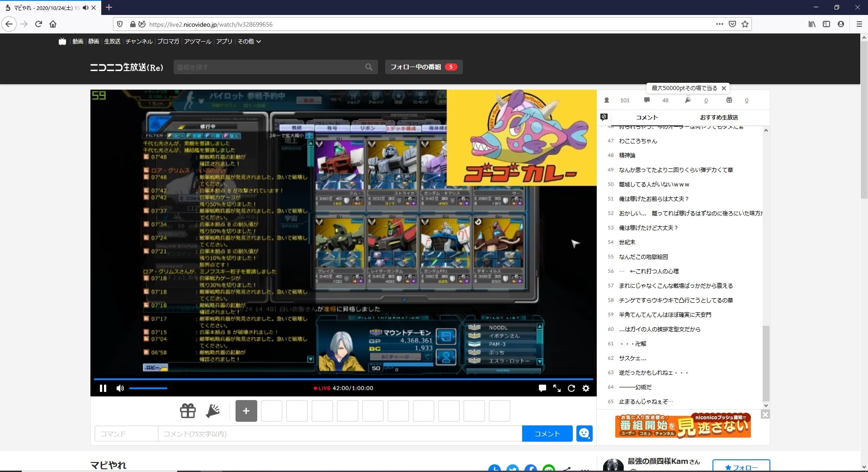Close the 最大50000pt tooltip
Screen dimensions: 868x472
[724, 88]
